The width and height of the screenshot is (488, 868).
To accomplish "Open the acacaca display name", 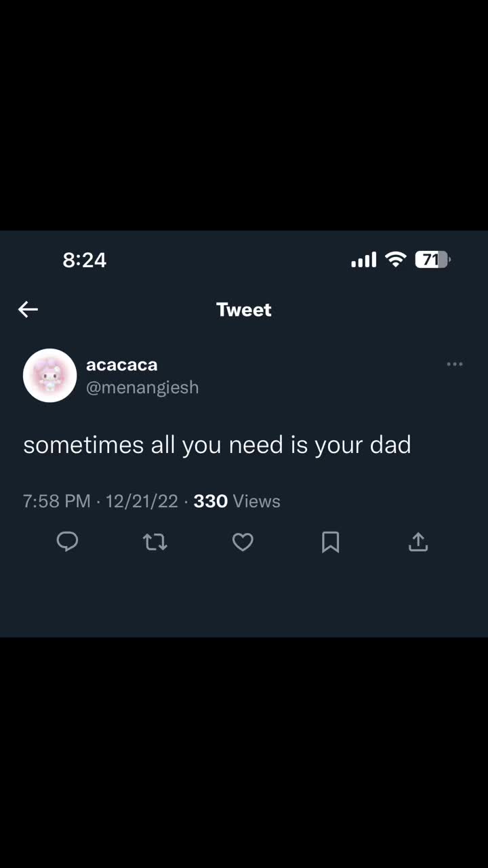I will pyautogui.click(x=122, y=365).
